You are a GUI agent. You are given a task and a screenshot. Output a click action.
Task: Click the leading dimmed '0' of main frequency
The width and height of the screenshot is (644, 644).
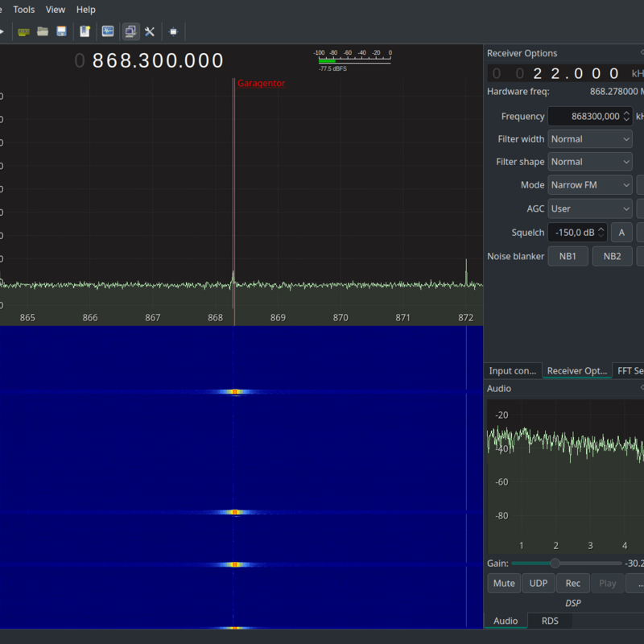(80, 61)
